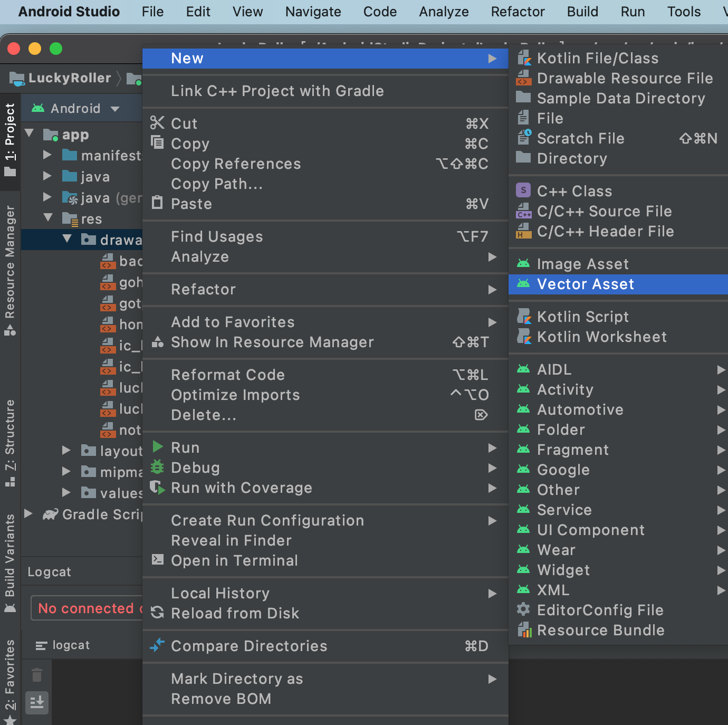Expand the layout folder
The width and height of the screenshot is (728, 725).
pyautogui.click(x=66, y=450)
